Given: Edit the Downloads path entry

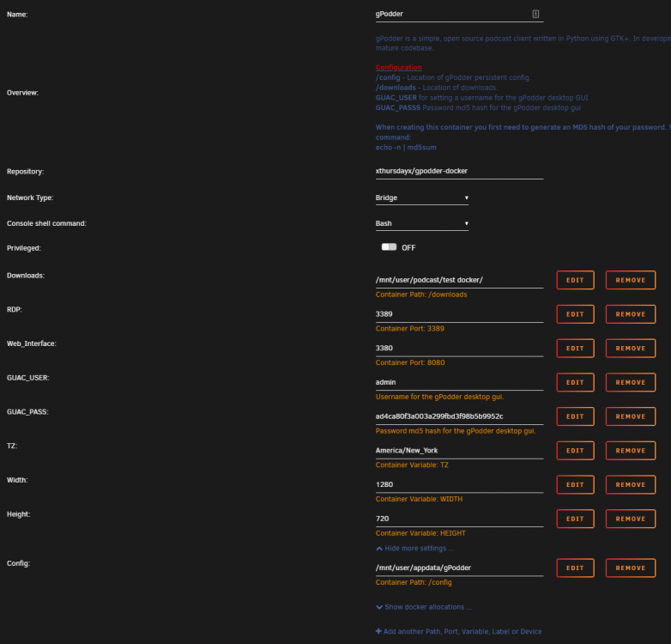Looking at the screenshot, I should pyautogui.click(x=575, y=280).
